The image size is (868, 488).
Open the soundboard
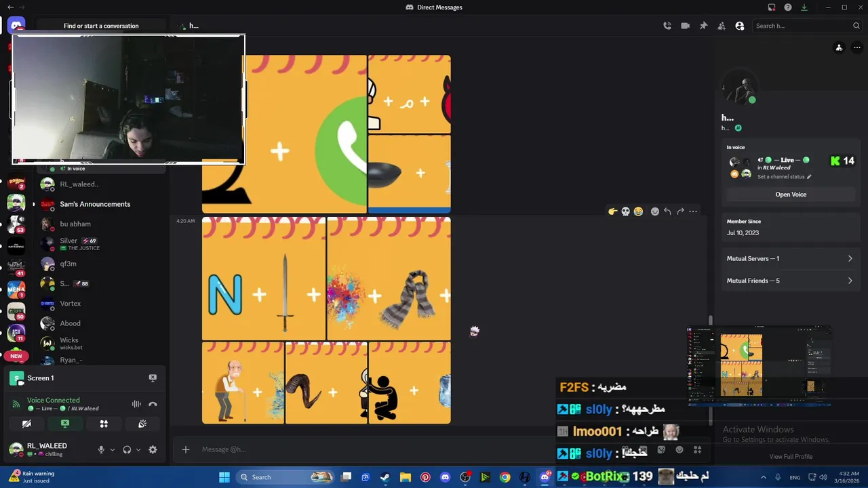click(x=142, y=424)
